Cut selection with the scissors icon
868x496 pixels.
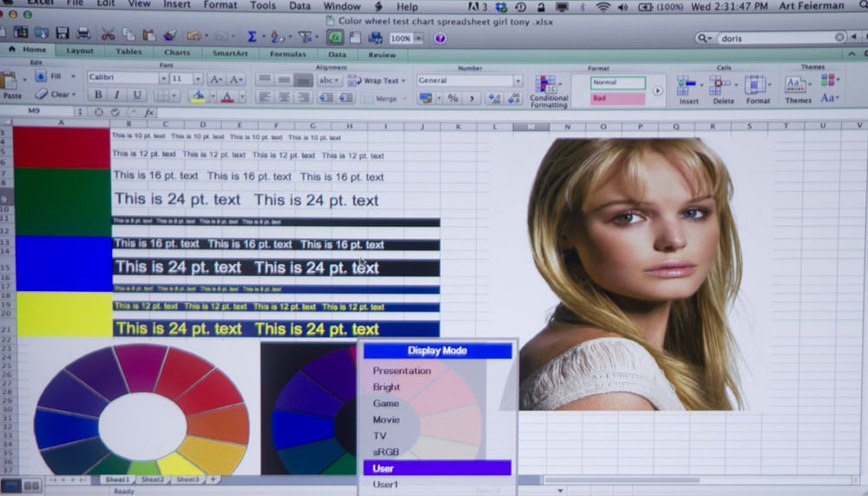(108, 35)
